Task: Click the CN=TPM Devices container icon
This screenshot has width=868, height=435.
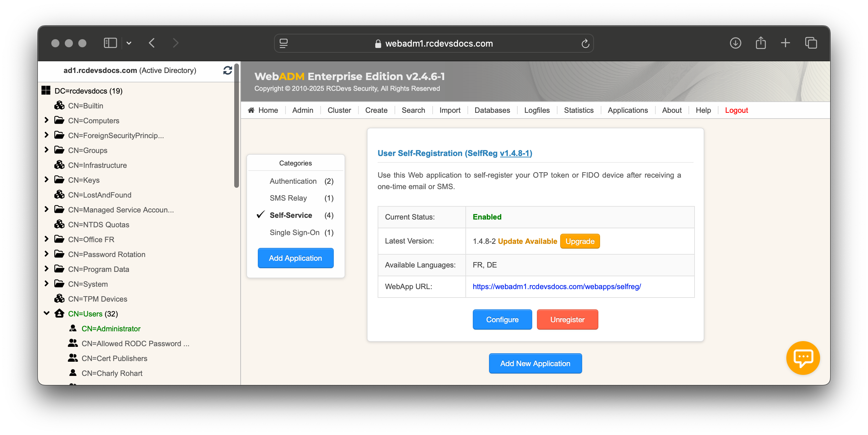Action: click(59, 299)
